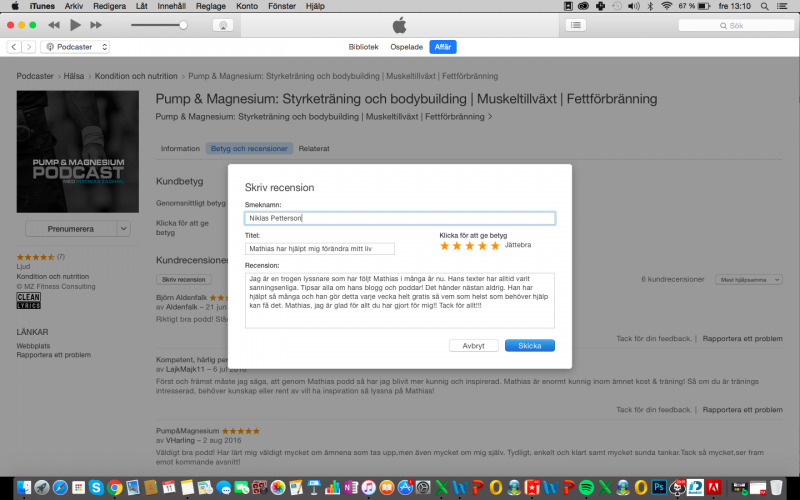The width and height of the screenshot is (800, 500).
Task: Click the iTunes volume slider knob
Action: (183, 25)
